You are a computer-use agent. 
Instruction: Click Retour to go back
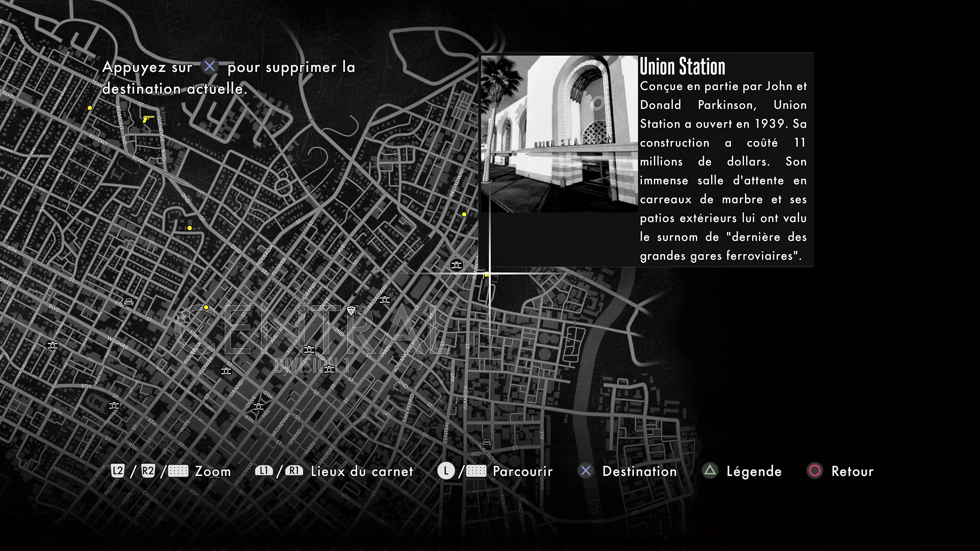pos(852,471)
